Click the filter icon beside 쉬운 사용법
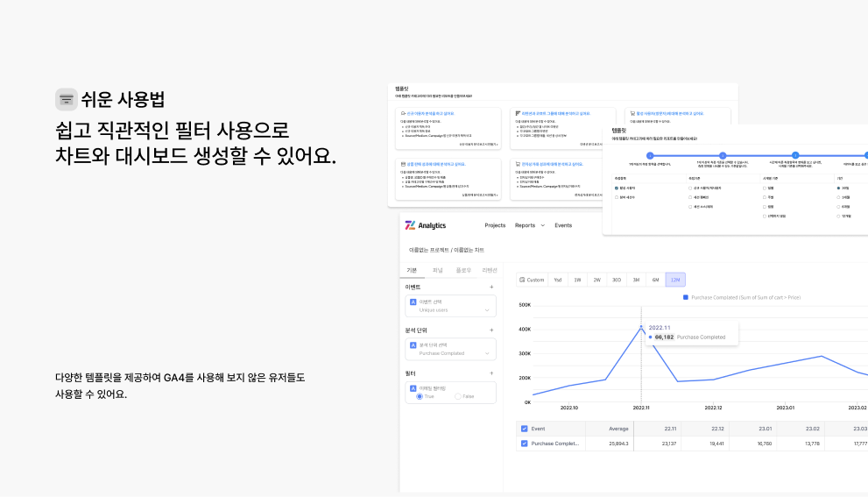The width and height of the screenshot is (868, 497). point(67,100)
